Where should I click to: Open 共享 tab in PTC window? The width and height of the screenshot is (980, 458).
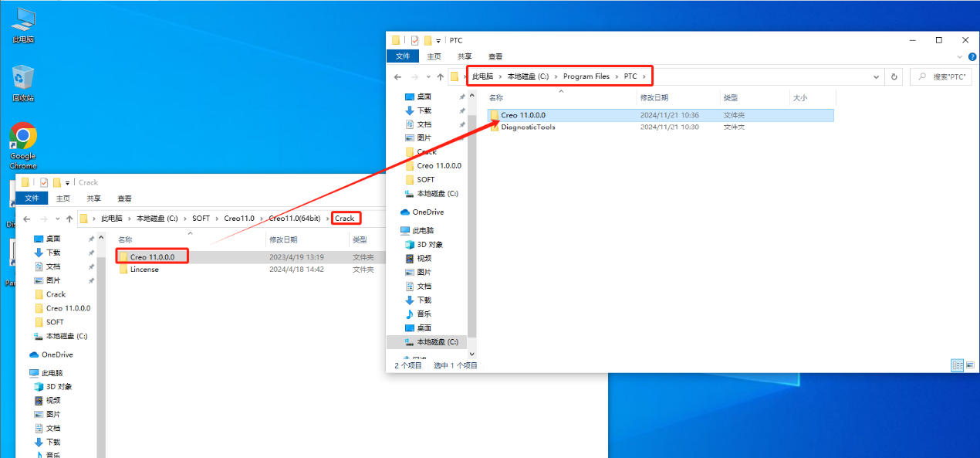(x=465, y=56)
